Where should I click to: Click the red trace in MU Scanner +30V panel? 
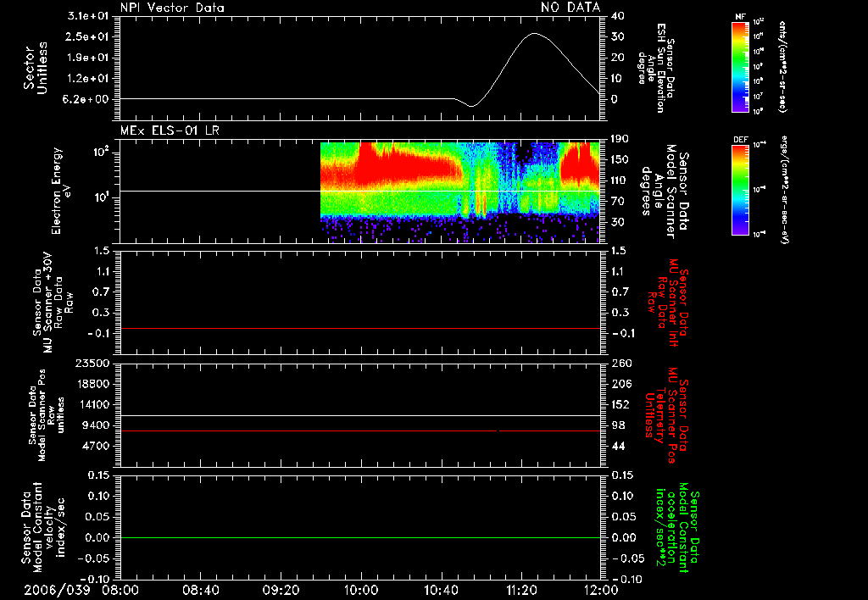pos(360,328)
